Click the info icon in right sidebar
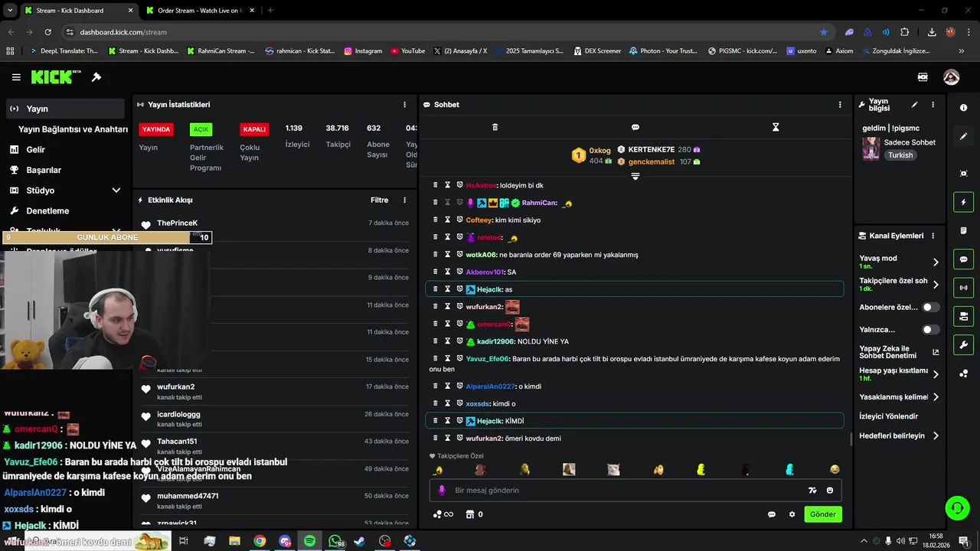The height and width of the screenshot is (551, 980). [x=963, y=108]
